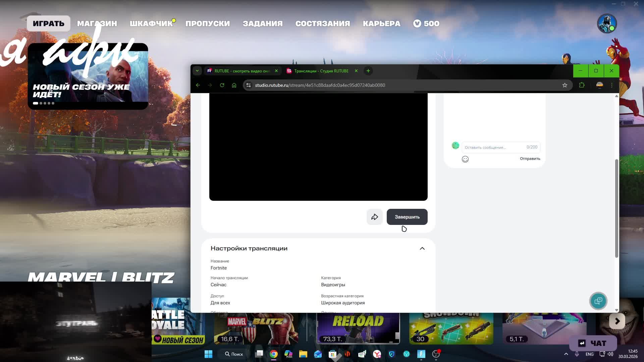This screenshot has height=362, width=644.
Task: Select the Marvel Blitz game mode tile
Action: [256, 328]
